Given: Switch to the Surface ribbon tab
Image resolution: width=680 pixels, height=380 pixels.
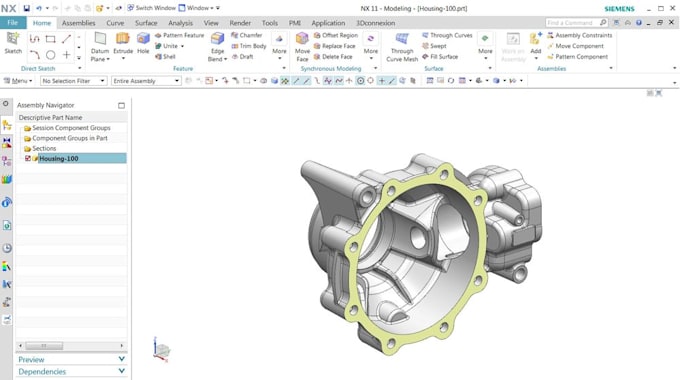Looking at the screenshot, I should 146,23.
